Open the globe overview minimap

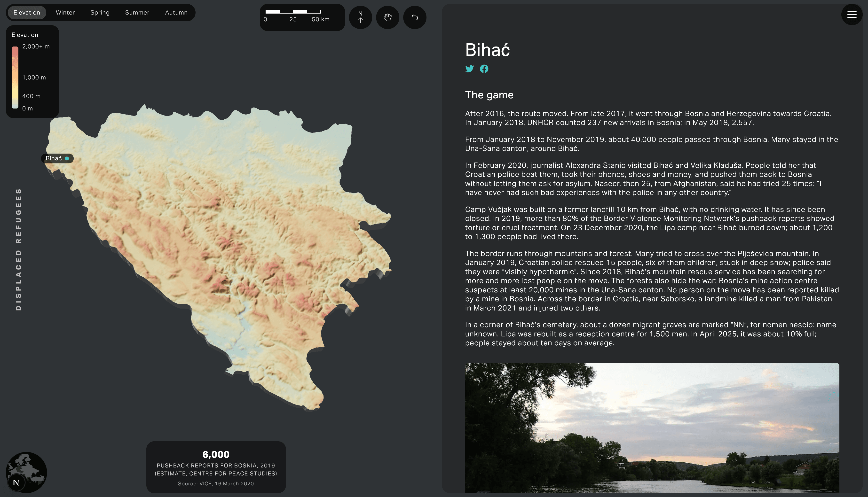click(27, 472)
